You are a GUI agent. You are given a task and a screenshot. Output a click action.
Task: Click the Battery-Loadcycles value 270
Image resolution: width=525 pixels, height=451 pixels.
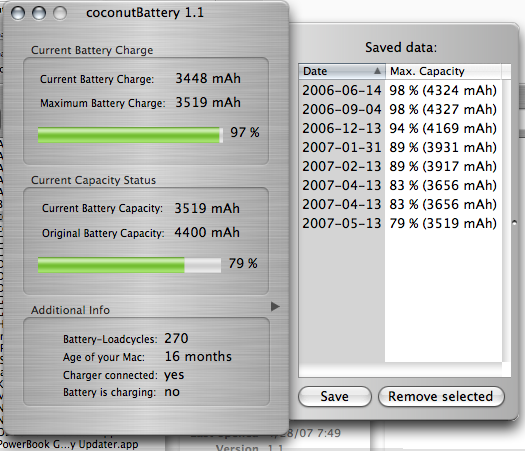click(176, 338)
